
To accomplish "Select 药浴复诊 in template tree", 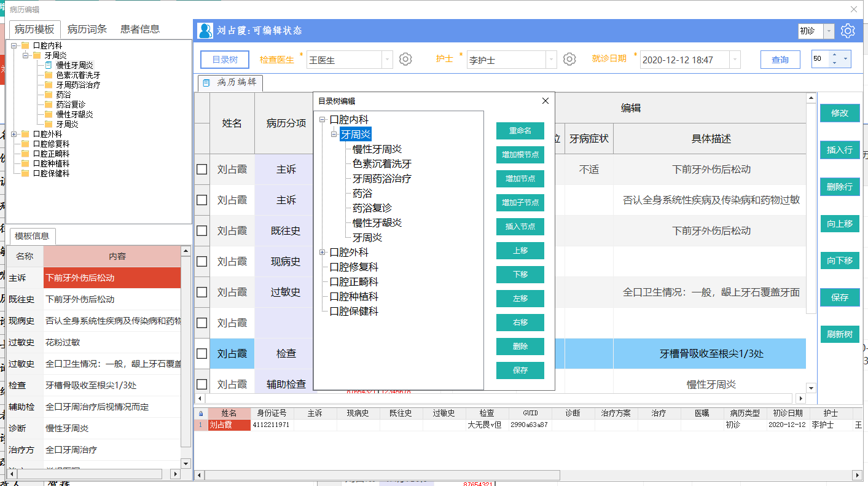I will 71,104.
